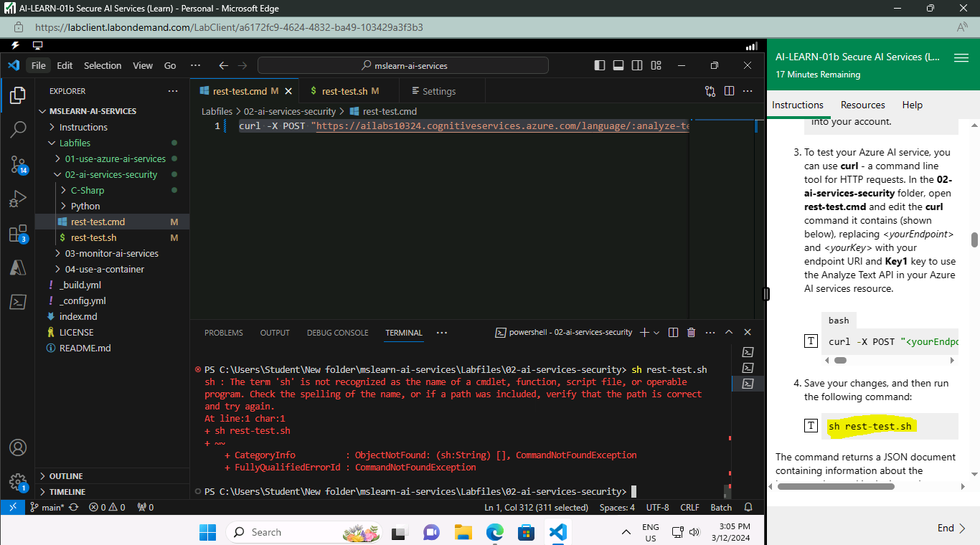Click End to finish the lab

click(x=952, y=528)
